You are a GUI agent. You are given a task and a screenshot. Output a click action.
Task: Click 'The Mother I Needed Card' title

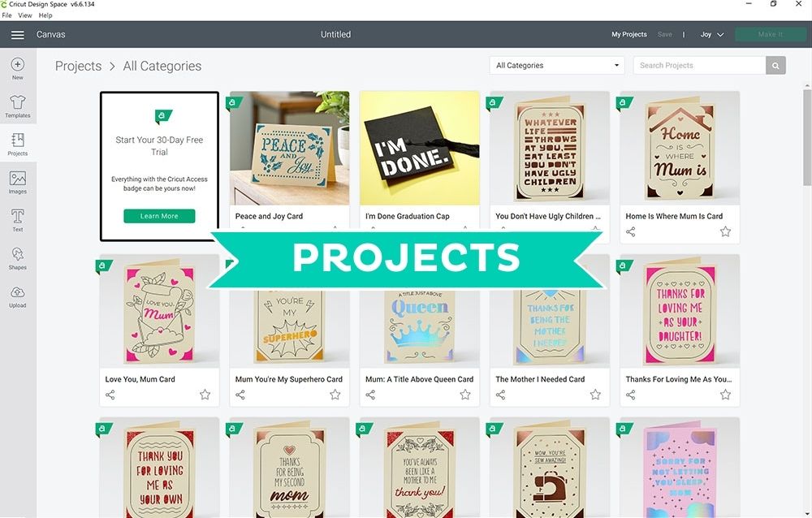540,379
